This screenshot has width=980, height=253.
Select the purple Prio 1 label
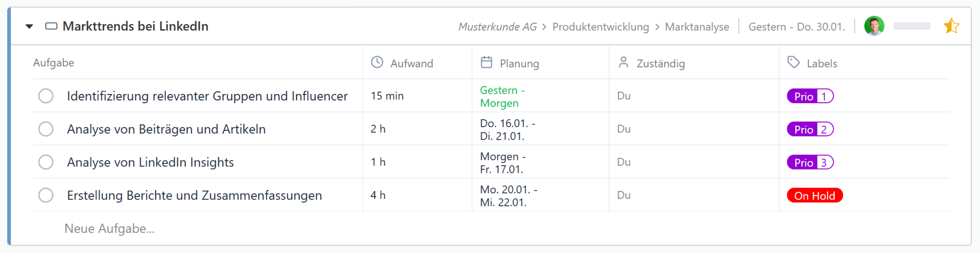(x=810, y=96)
